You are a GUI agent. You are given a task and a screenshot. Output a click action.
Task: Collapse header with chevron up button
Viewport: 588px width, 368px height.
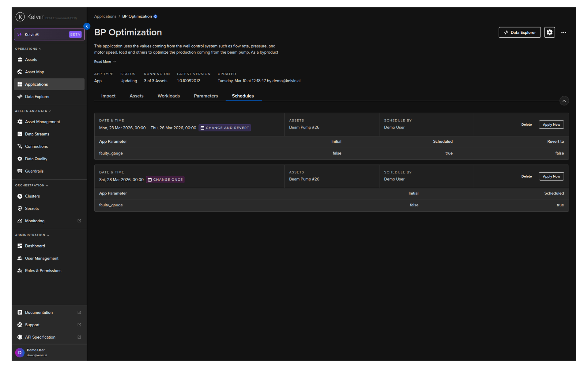point(564,101)
